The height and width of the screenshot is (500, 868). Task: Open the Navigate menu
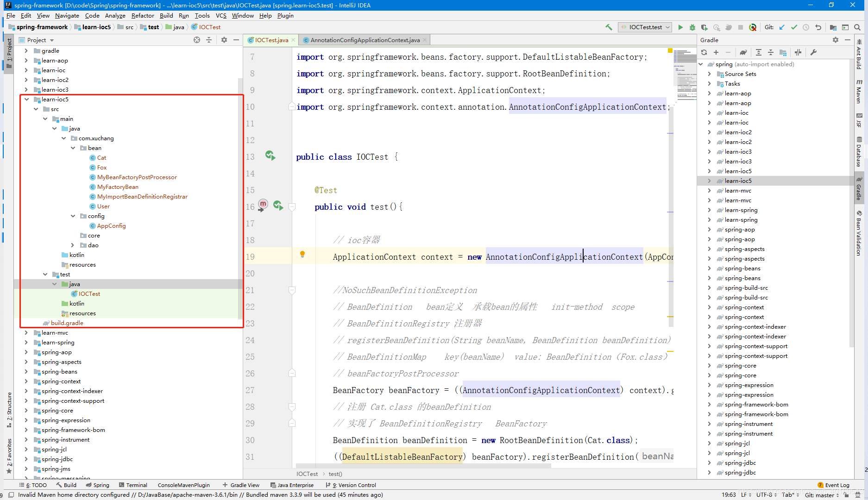[67, 16]
